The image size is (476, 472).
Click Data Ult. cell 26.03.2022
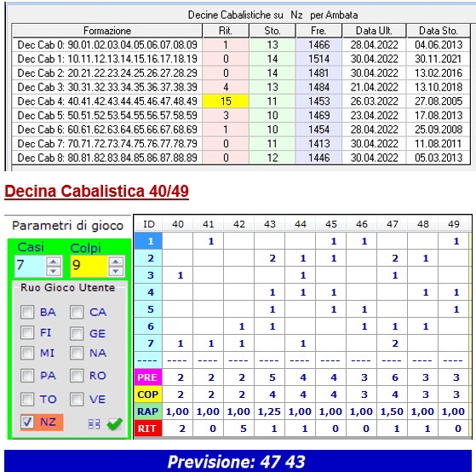(x=374, y=101)
